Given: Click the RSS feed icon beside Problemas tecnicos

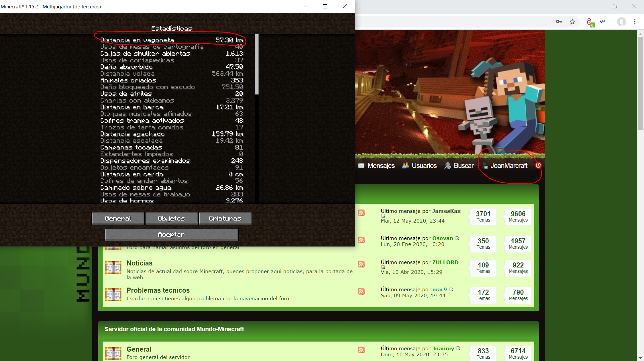Looking at the screenshot, I should pyautogui.click(x=361, y=291).
